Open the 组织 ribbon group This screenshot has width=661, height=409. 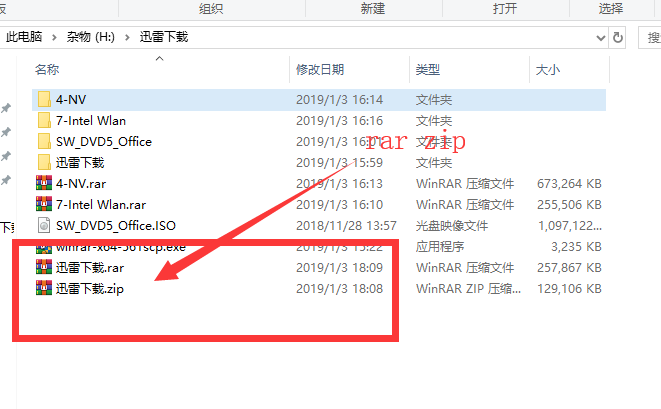coord(211,8)
